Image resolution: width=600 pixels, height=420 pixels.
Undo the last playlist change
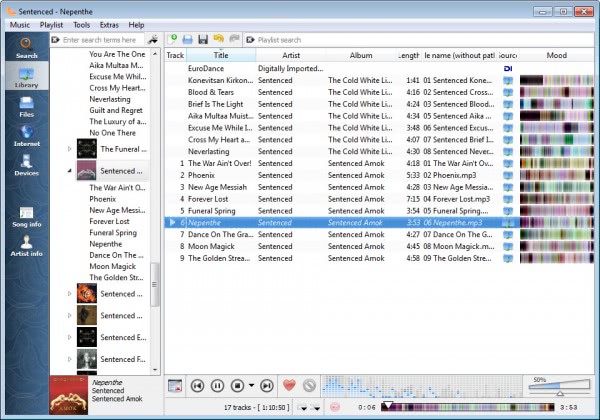[x=218, y=39]
